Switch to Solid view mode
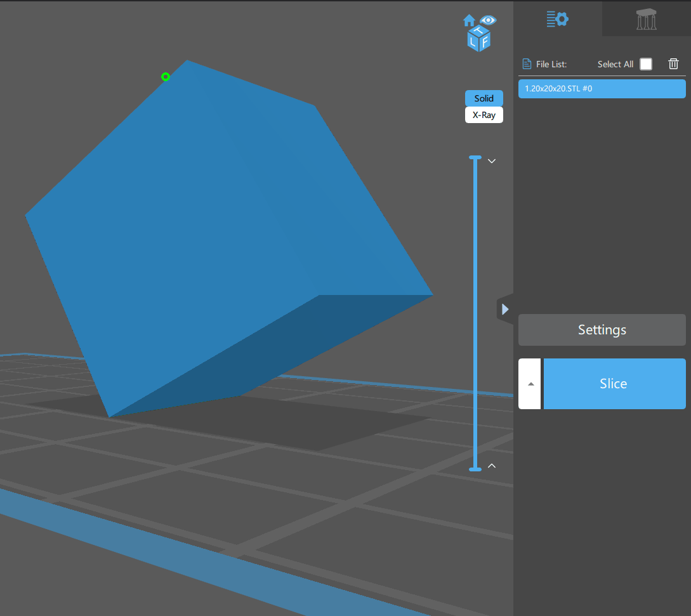691x616 pixels. coord(484,98)
